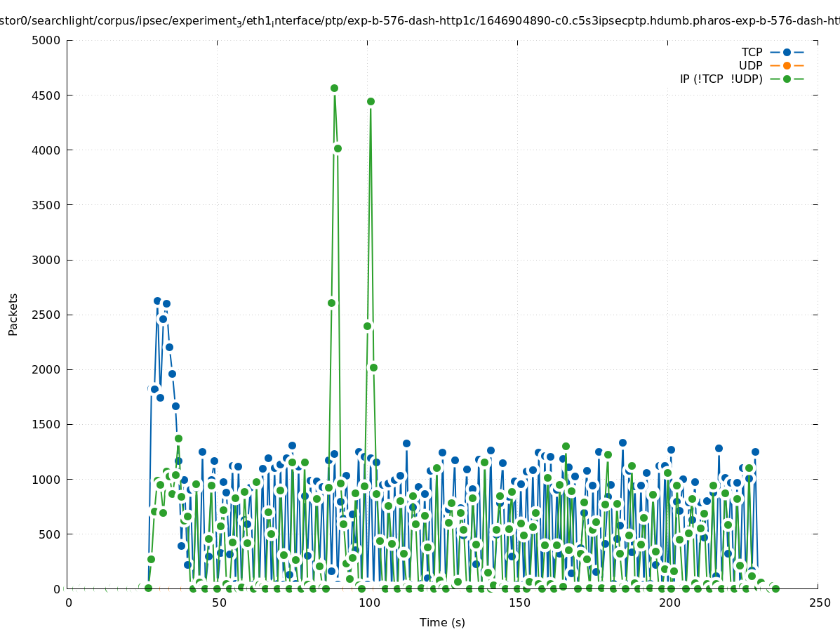This screenshot has height=632, width=840.
Task: Click the blue TCP legend marker
Action: (x=787, y=52)
